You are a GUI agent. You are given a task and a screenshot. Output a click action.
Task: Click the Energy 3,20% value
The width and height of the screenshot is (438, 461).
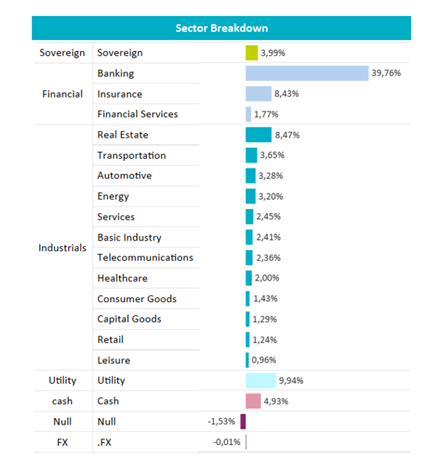tap(271, 196)
